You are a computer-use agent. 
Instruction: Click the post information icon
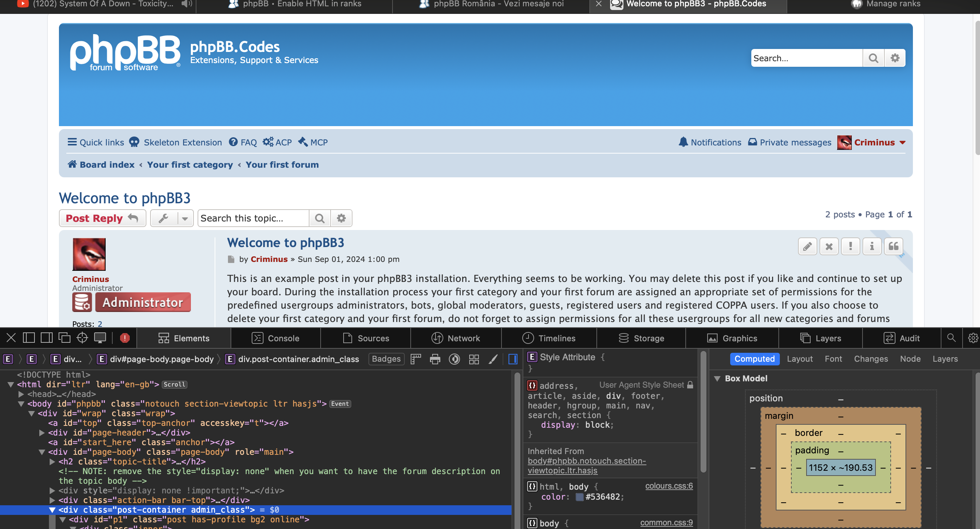click(x=872, y=246)
